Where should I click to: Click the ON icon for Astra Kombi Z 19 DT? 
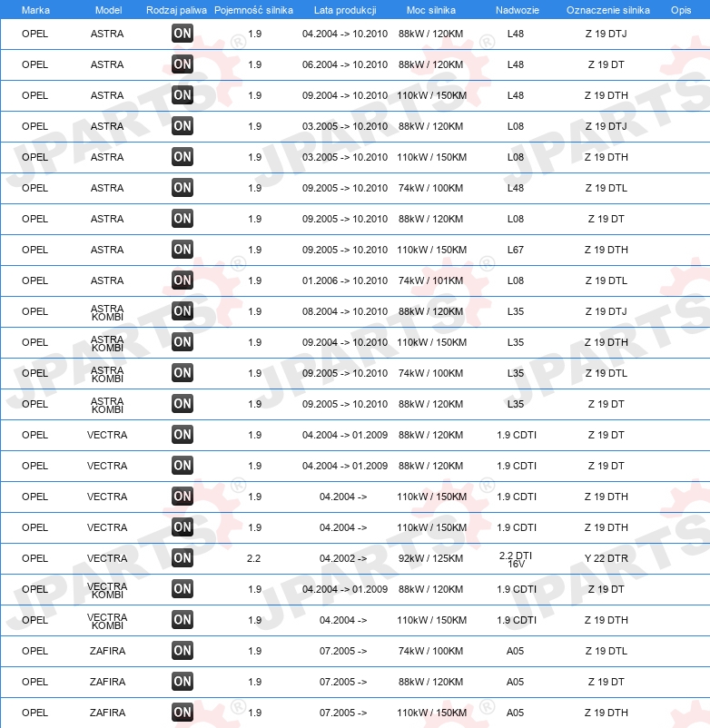tap(182, 404)
